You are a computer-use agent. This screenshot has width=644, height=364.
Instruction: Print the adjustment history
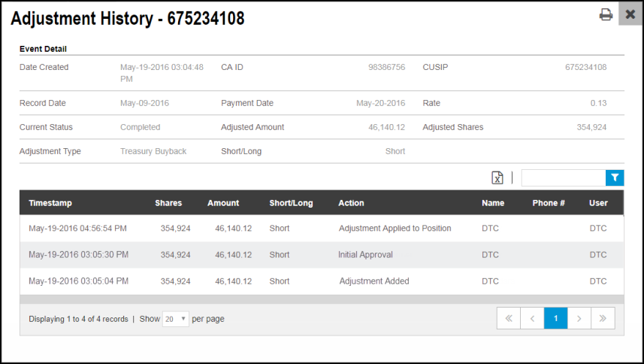[606, 14]
